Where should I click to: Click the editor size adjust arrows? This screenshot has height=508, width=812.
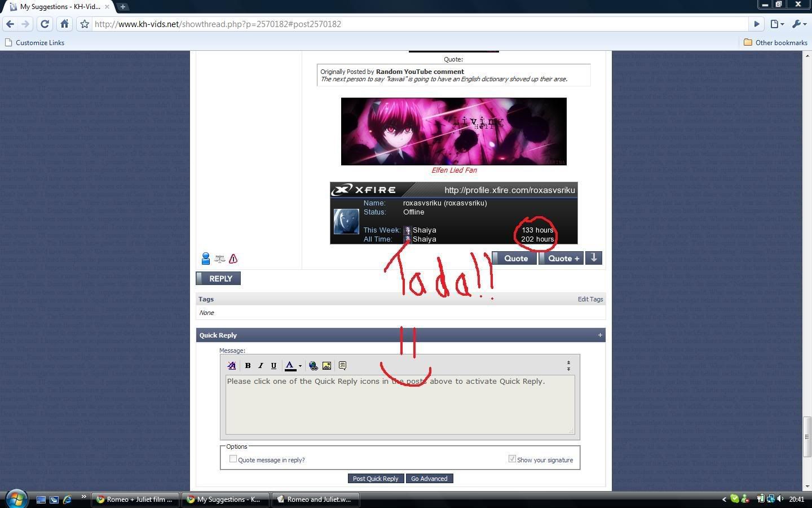tap(568, 366)
